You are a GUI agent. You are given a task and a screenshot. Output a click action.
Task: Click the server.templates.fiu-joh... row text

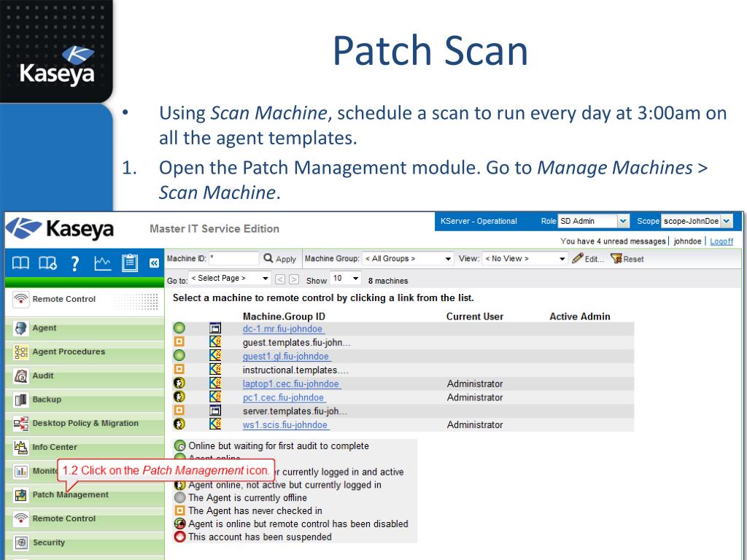295,411
